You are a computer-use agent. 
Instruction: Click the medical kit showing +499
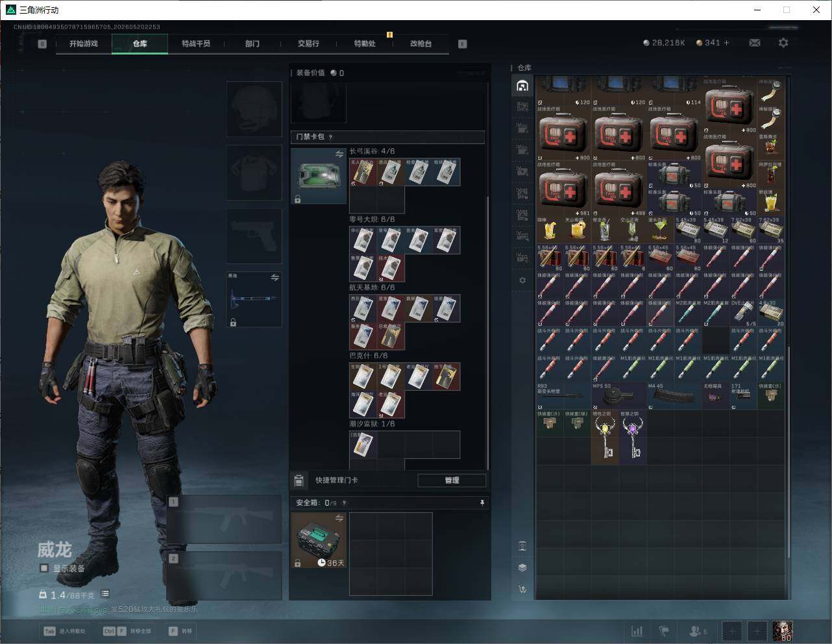click(619, 189)
